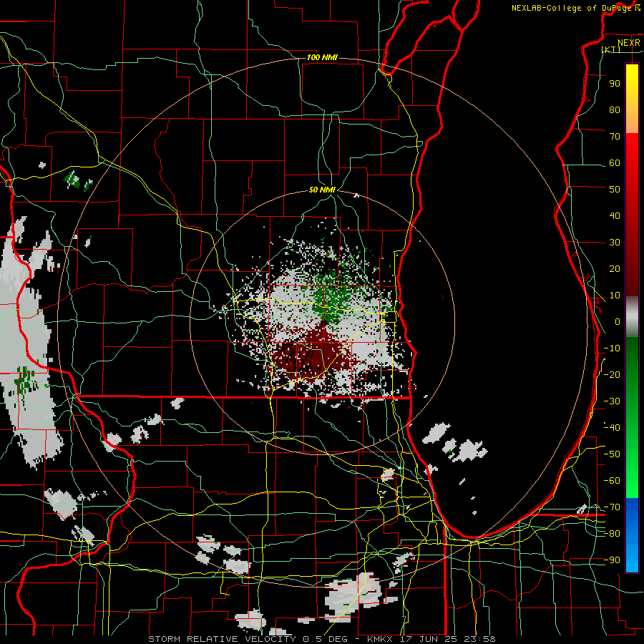This screenshot has height=644, width=644.
Task: Click the "0" color scale label
Action: click(618, 321)
